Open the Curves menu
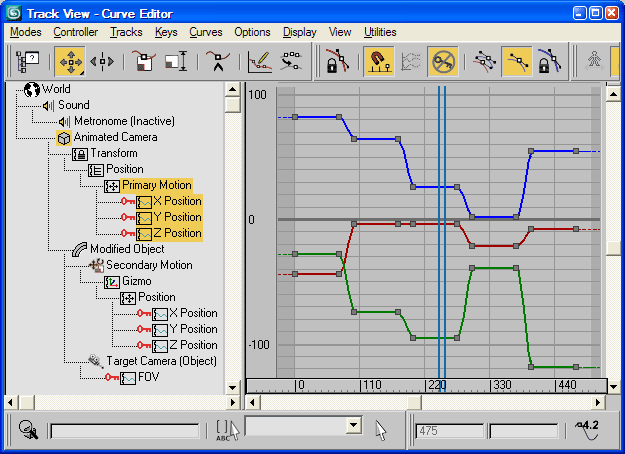 pyautogui.click(x=205, y=32)
